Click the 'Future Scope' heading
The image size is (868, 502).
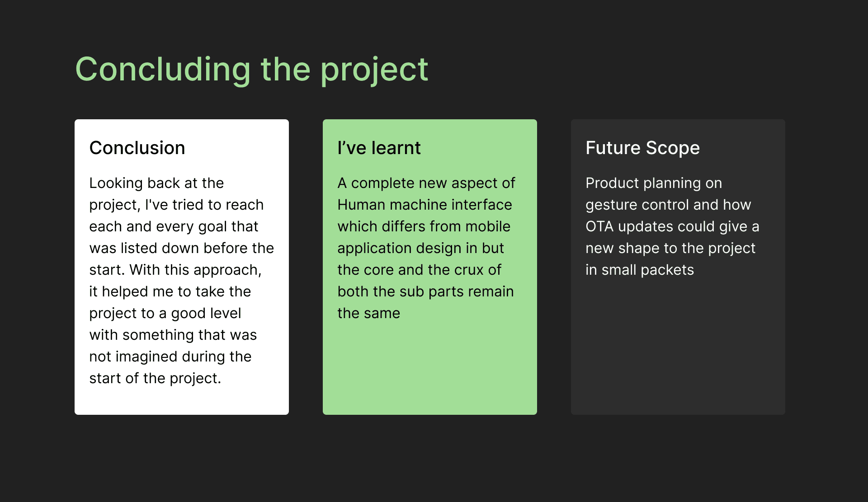tap(642, 148)
